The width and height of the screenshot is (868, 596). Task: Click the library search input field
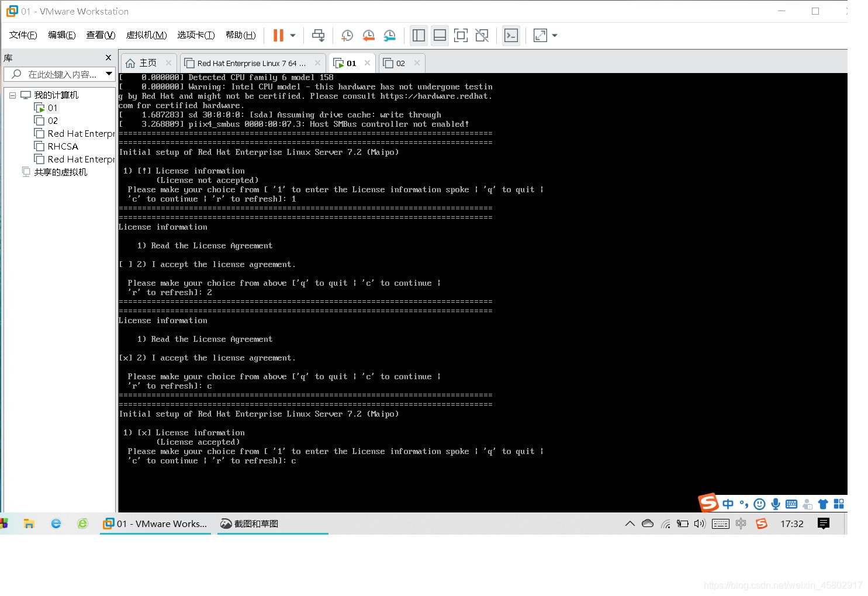coord(62,74)
